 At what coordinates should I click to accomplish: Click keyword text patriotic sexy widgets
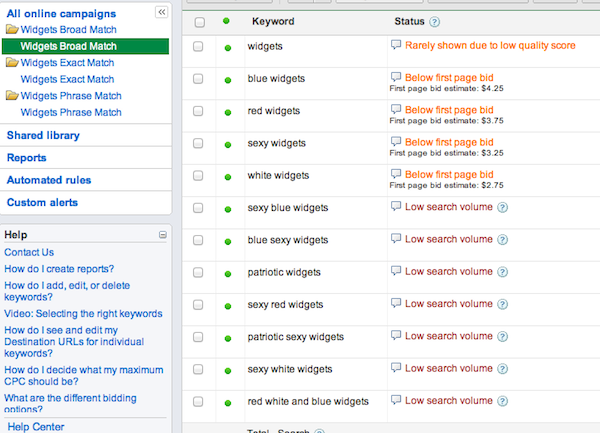point(295,337)
